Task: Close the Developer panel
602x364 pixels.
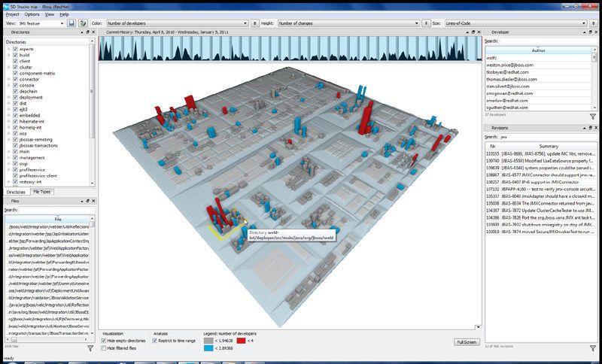Action: 595,32
